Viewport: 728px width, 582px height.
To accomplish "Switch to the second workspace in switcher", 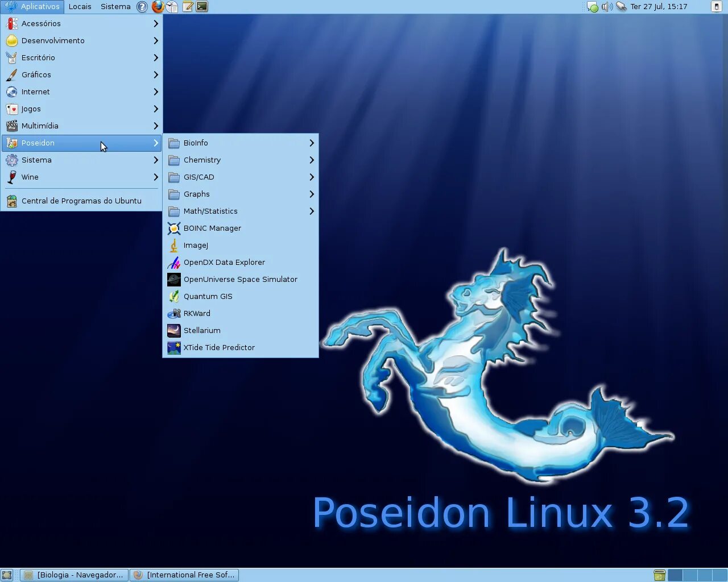I will point(690,575).
